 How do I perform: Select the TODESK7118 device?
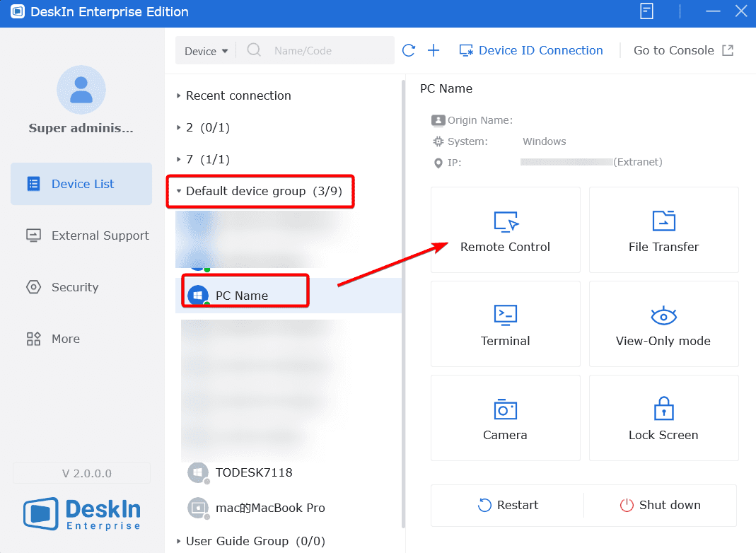pos(289,472)
